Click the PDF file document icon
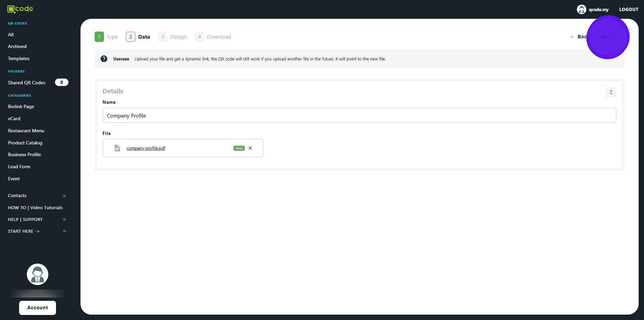The width and height of the screenshot is (644, 320). coord(117,148)
